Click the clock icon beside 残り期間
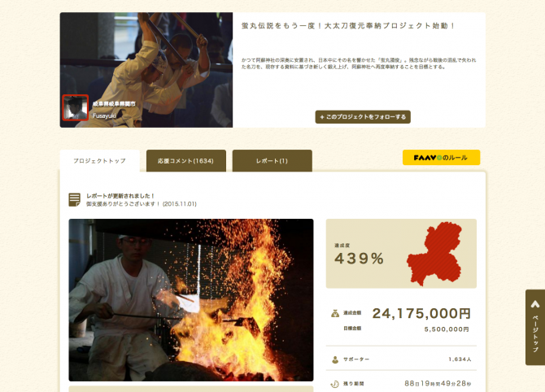Image resolution: width=545 pixels, height=392 pixels. pyautogui.click(x=334, y=384)
